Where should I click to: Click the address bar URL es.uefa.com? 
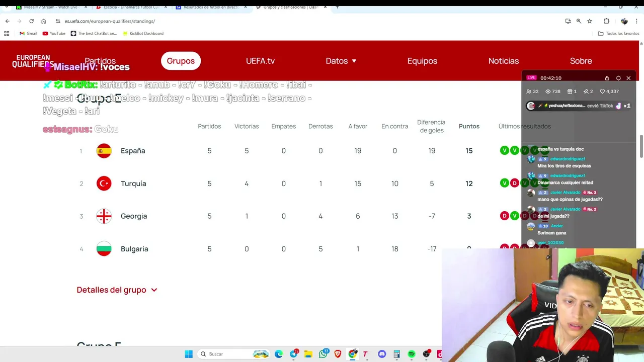(x=110, y=21)
